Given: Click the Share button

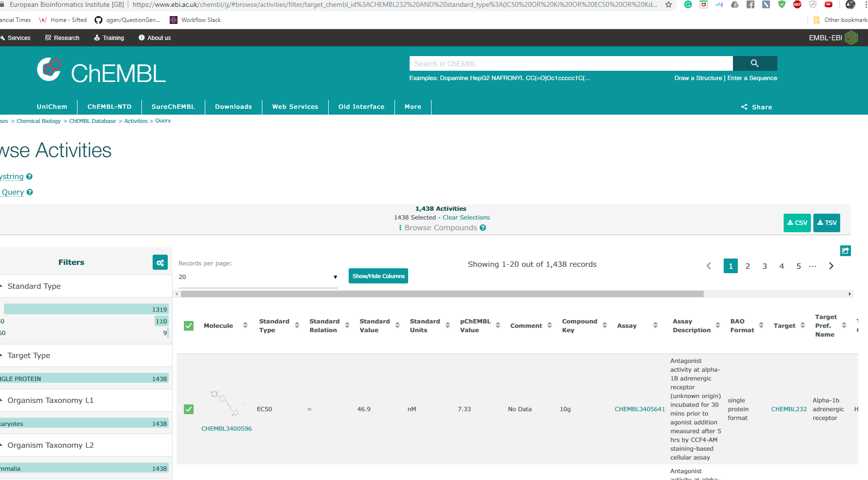Looking at the screenshot, I should tap(757, 107).
